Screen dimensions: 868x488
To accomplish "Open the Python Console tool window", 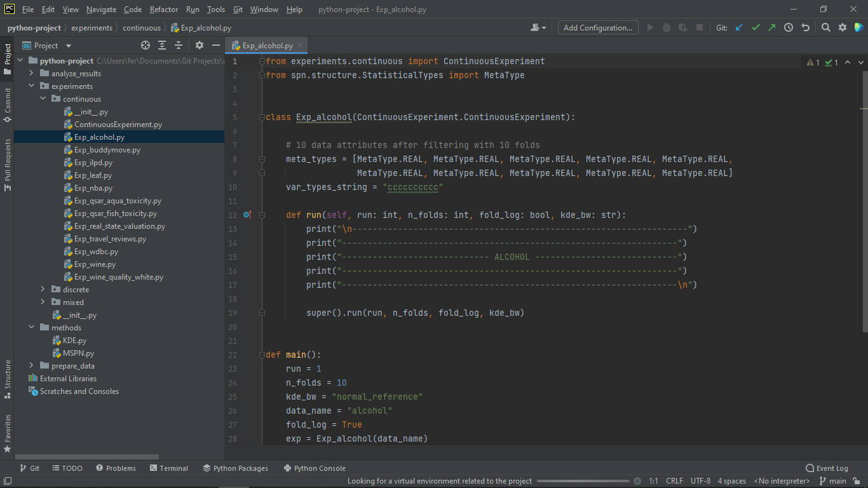I will tap(315, 468).
